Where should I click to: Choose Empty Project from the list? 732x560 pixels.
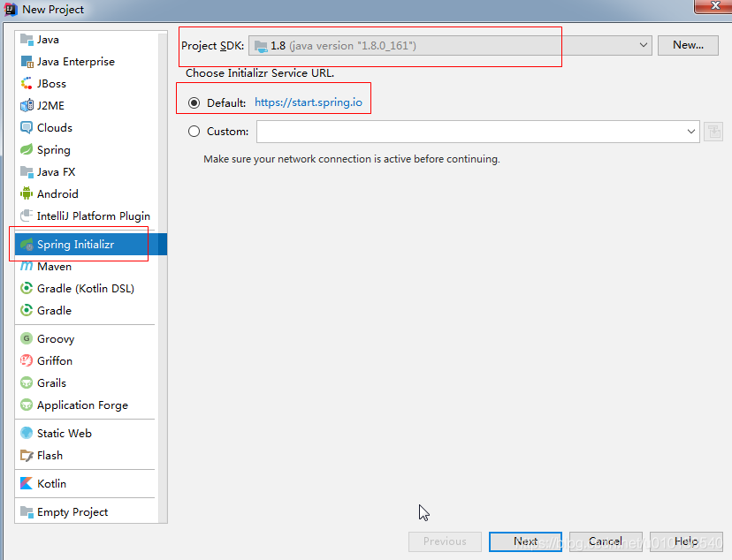click(71, 511)
